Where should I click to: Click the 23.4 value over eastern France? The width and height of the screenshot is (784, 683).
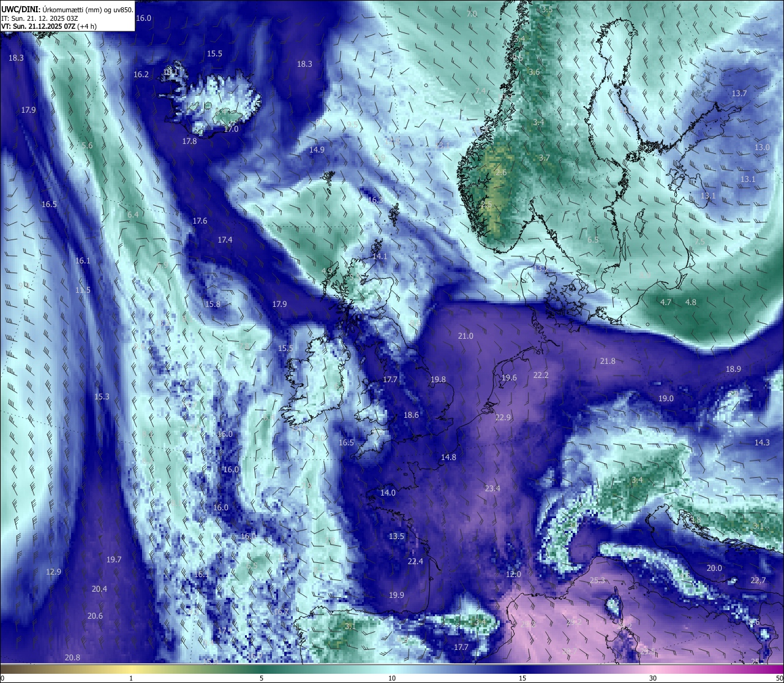click(492, 488)
